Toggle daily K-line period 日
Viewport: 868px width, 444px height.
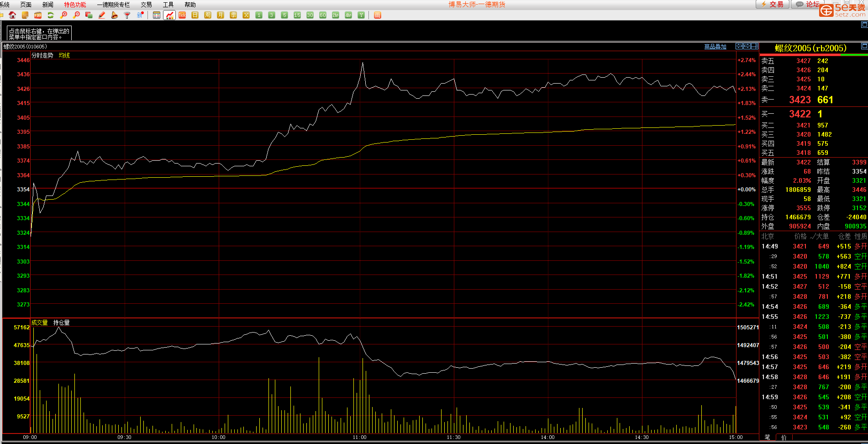tap(195, 15)
